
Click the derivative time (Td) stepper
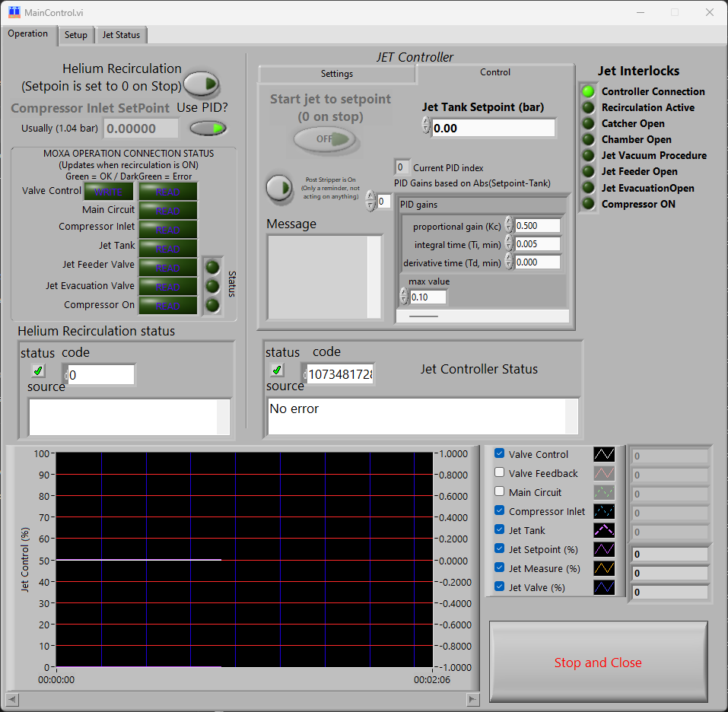click(509, 262)
